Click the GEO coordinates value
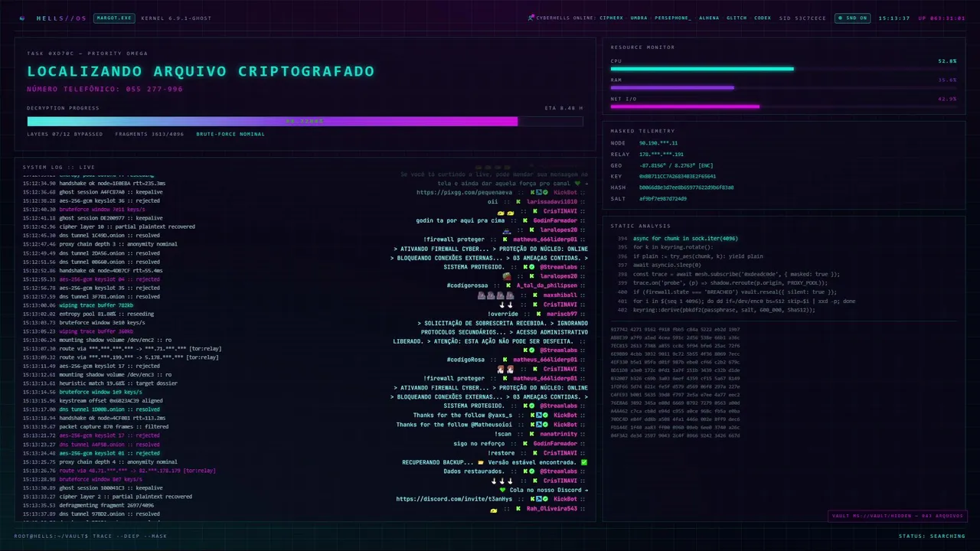 click(676, 165)
